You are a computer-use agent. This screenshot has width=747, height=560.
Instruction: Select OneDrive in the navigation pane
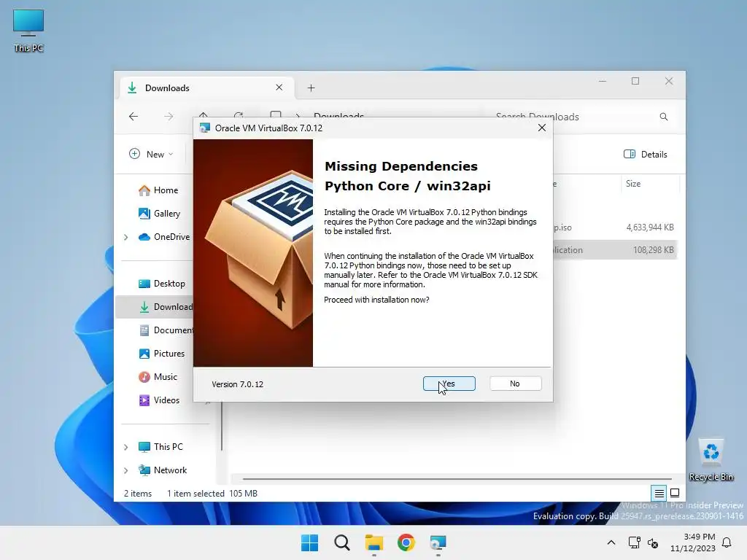tap(164, 237)
